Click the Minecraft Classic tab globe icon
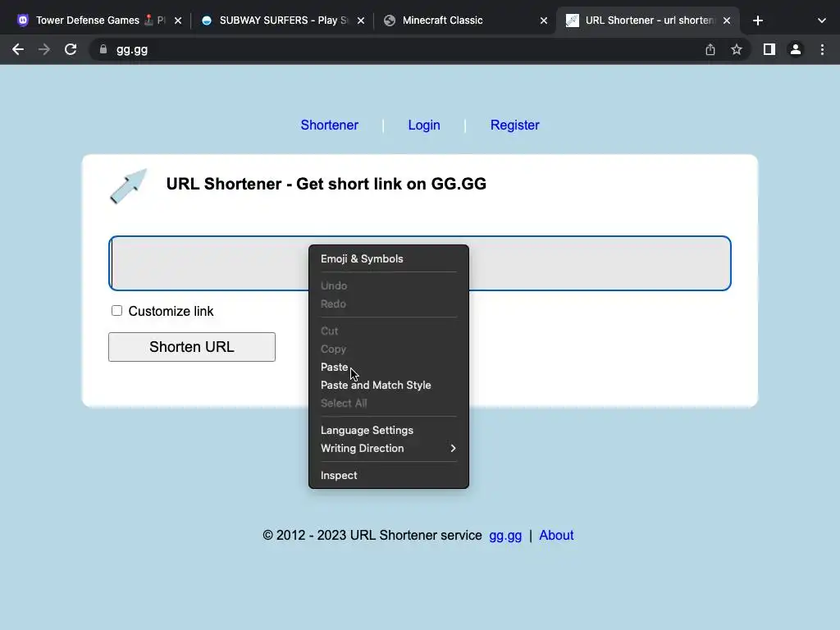 point(390,21)
